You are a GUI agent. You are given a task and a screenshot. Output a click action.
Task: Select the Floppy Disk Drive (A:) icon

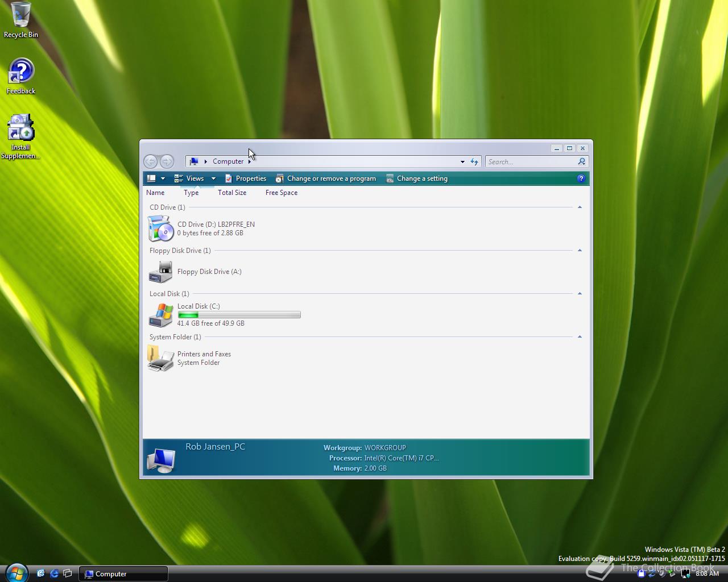pyautogui.click(x=160, y=272)
